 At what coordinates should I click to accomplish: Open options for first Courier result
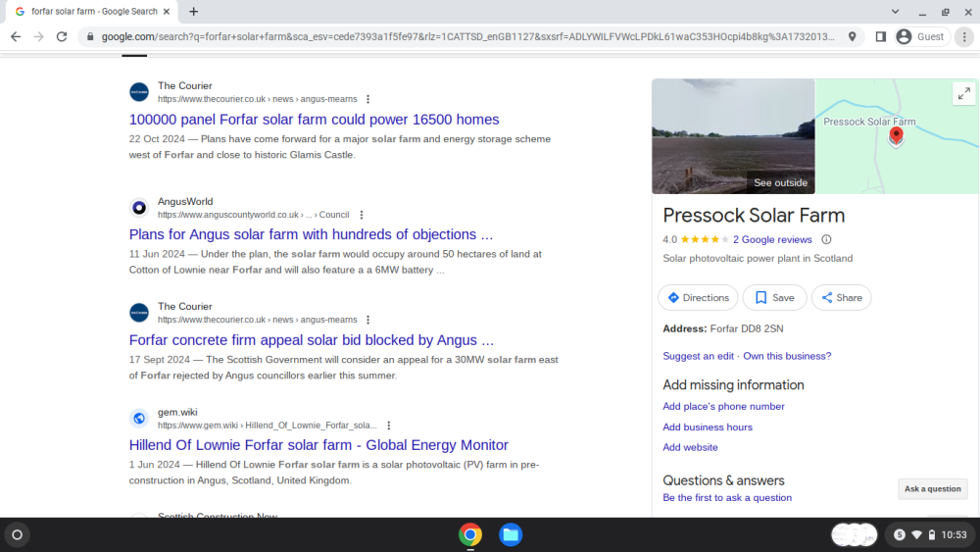point(368,99)
